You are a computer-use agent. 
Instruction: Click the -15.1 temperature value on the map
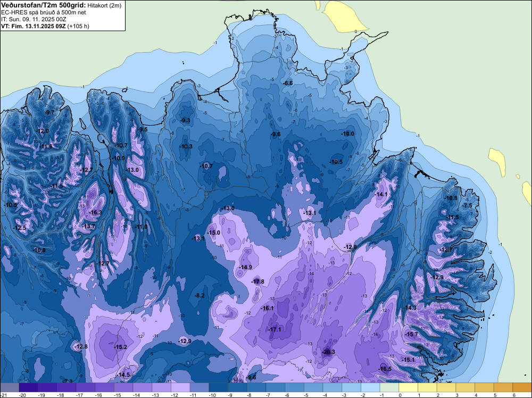tap(408, 360)
